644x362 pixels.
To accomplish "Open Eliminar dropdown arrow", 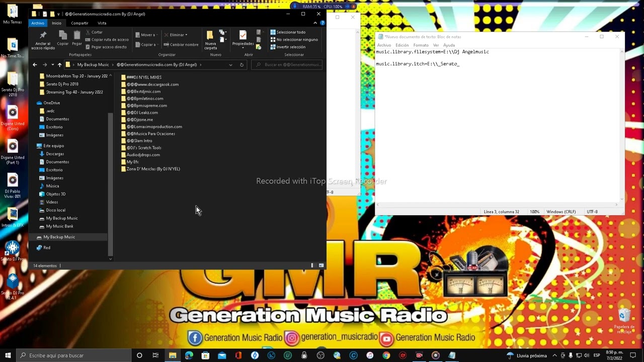I will [x=186, y=35].
